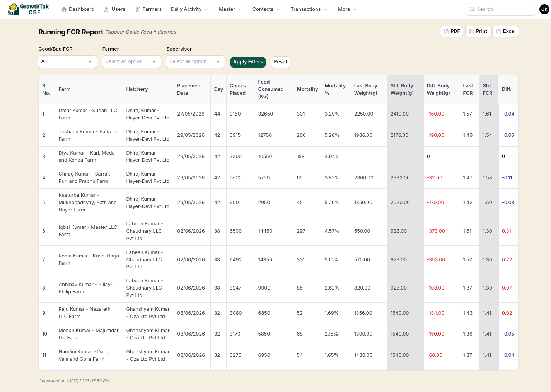Export report to Excel
This screenshot has height=392, width=551.
[x=505, y=31]
